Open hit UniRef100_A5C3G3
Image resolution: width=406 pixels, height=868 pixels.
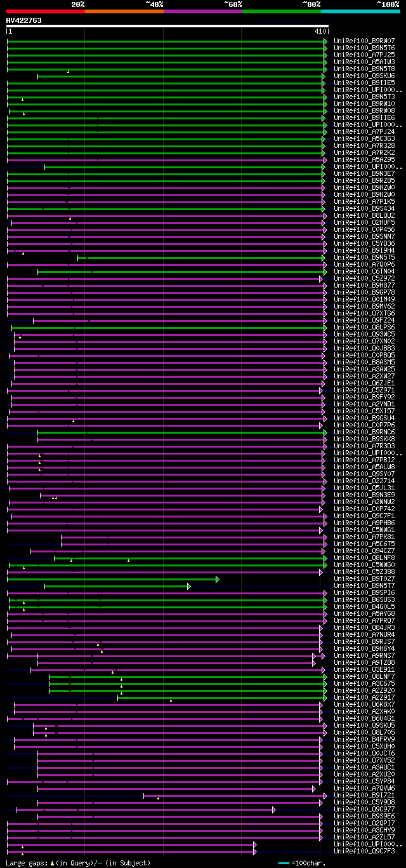pyautogui.click(x=364, y=139)
